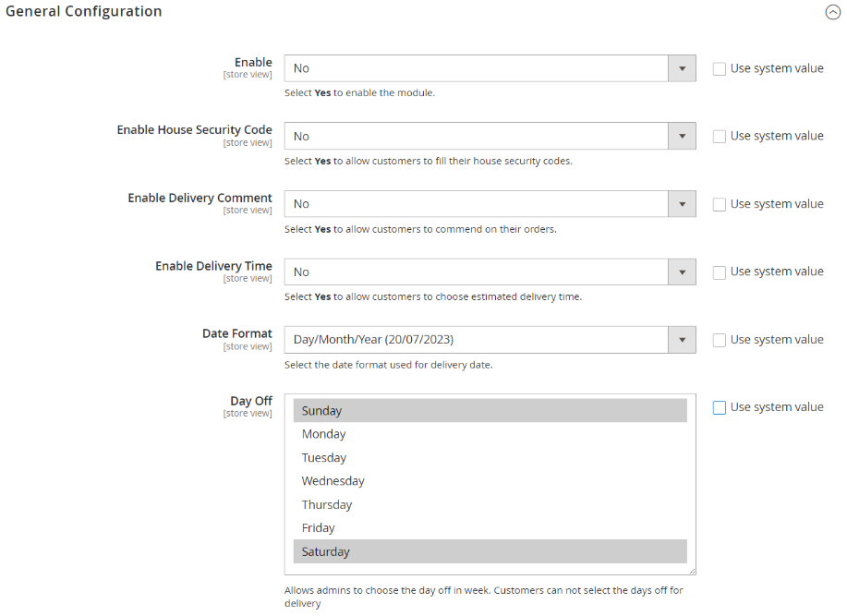Check Use system value for Enable

pyautogui.click(x=720, y=68)
